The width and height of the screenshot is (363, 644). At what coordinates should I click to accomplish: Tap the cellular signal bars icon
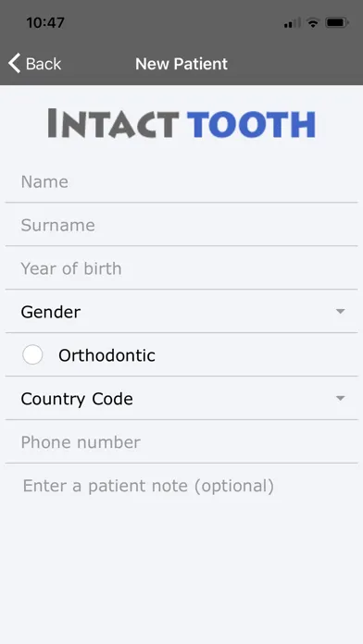coord(293,23)
